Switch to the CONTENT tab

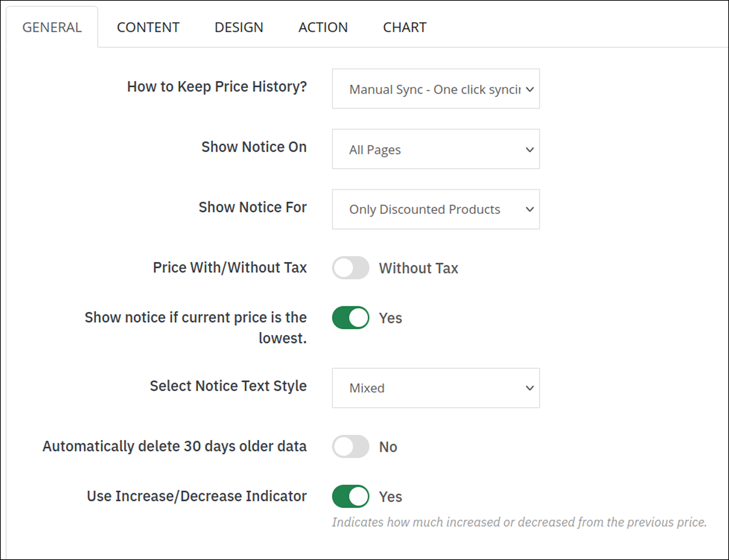coord(148,27)
